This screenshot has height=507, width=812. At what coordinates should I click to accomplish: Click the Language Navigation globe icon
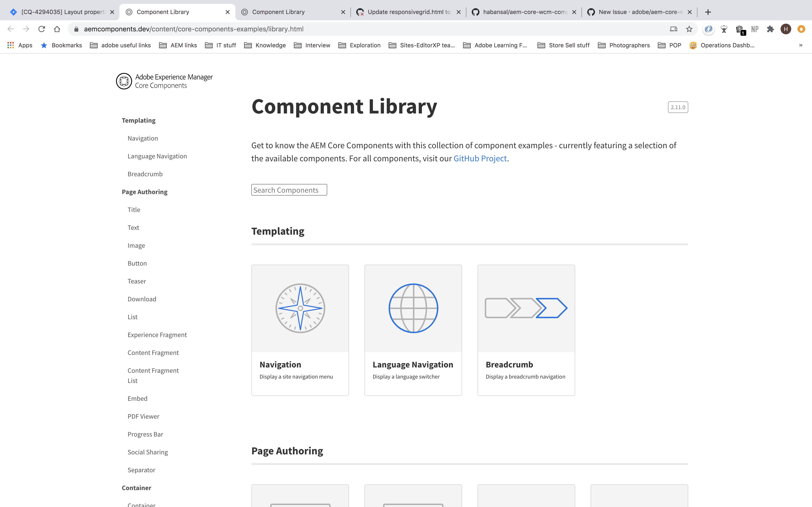413,308
